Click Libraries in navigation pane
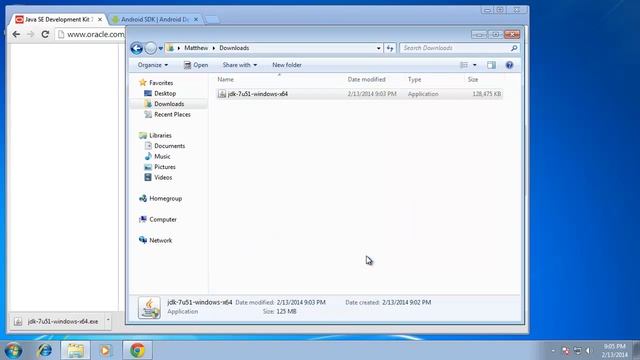The image size is (640, 360). click(x=160, y=136)
